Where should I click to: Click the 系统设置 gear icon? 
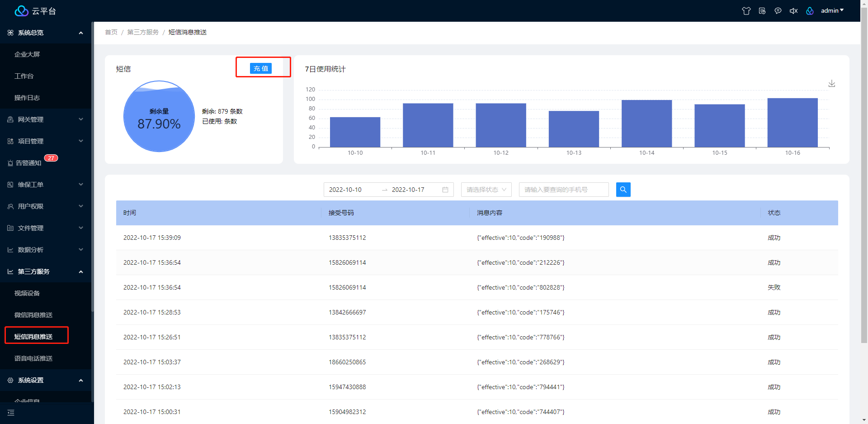[10, 380]
